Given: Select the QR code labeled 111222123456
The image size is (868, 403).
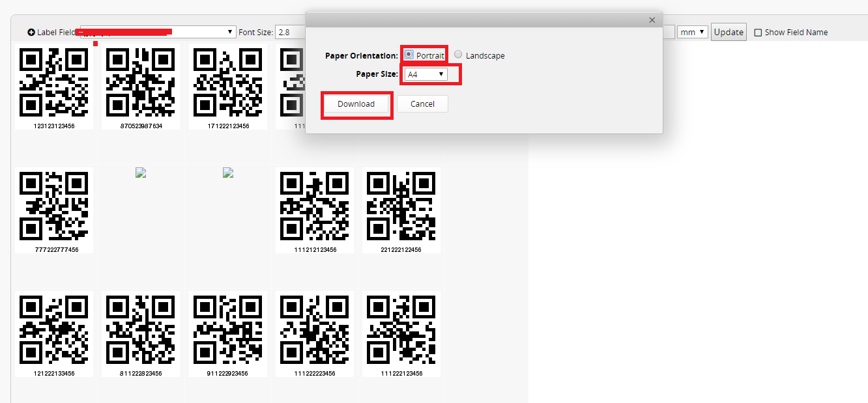Looking at the screenshot, I should 401,329.
